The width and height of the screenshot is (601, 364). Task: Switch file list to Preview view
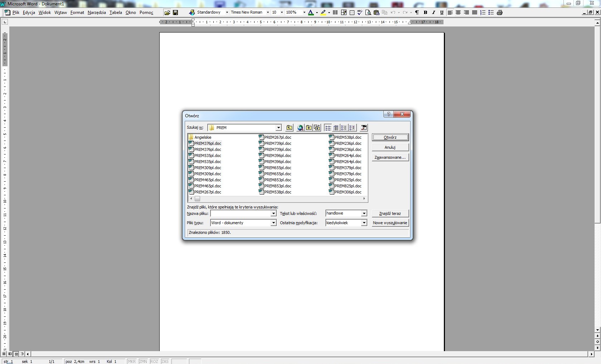(x=352, y=128)
